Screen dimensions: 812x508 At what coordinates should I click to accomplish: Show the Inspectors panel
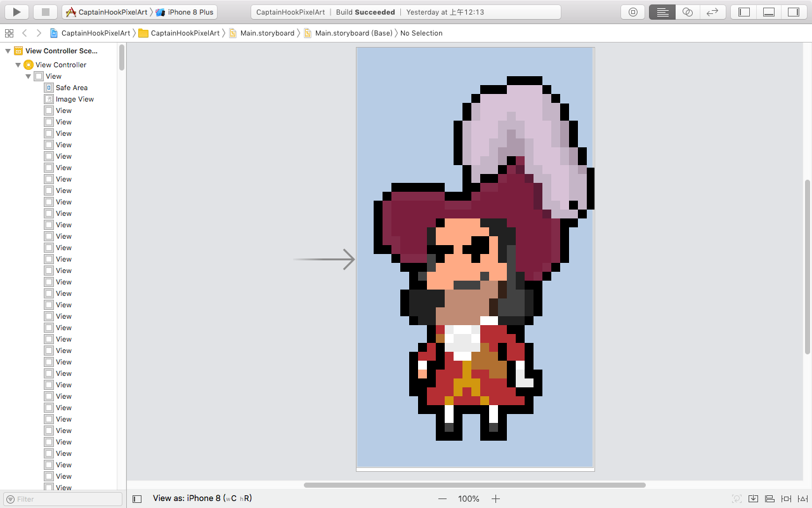tap(794, 11)
